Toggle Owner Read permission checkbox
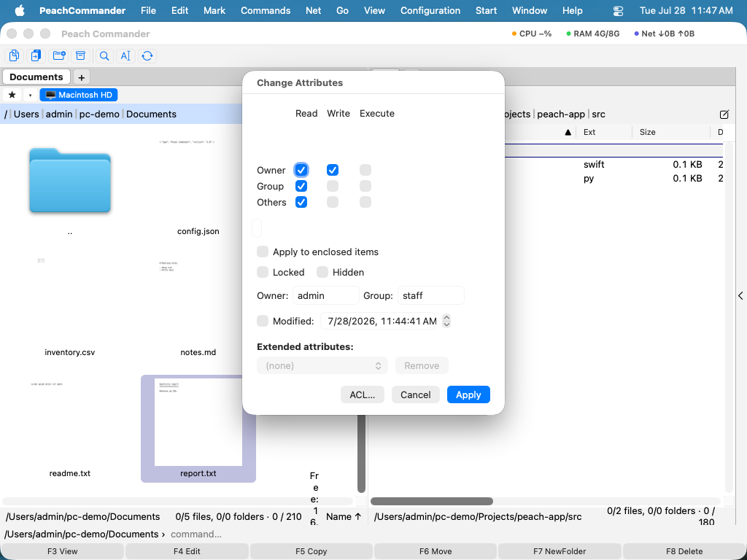Screen dimensions: 747x560 click(x=301, y=170)
